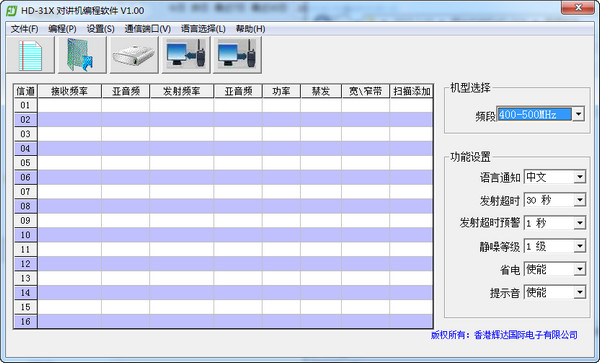Expand the 省电 dropdown
Viewport: 600px width, 363px height.
click(x=580, y=269)
